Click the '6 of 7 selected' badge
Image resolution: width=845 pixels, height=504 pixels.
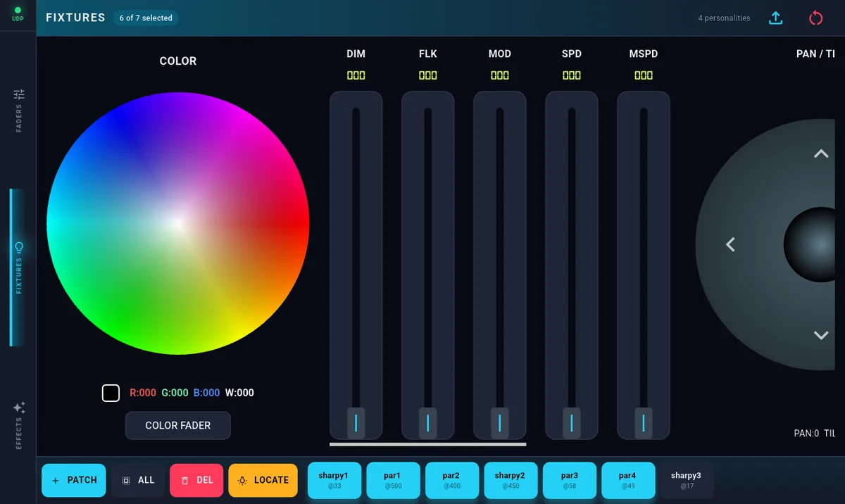coord(146,18)
